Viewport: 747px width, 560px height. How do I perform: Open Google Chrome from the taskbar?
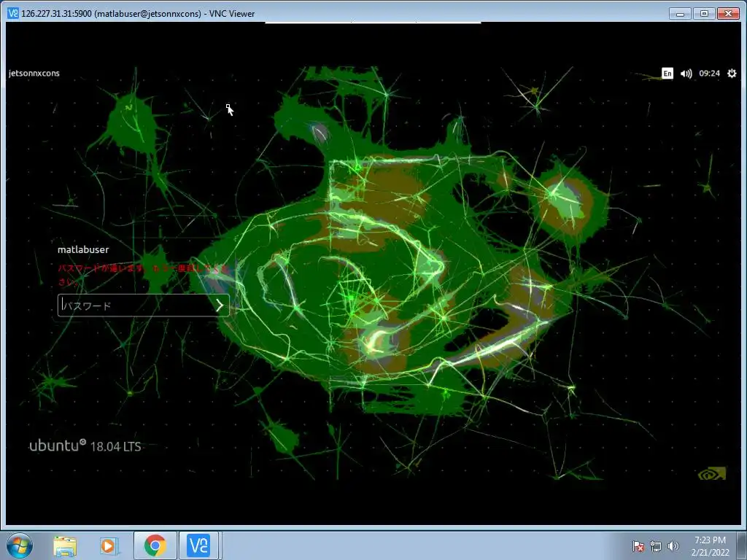pyautogui.click(x=155, y=545)
